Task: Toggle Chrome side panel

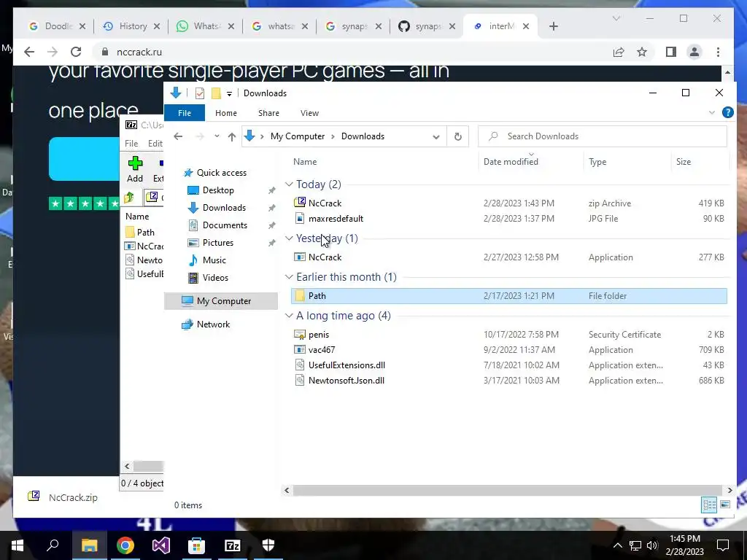Action: click(x=671, y=52)
